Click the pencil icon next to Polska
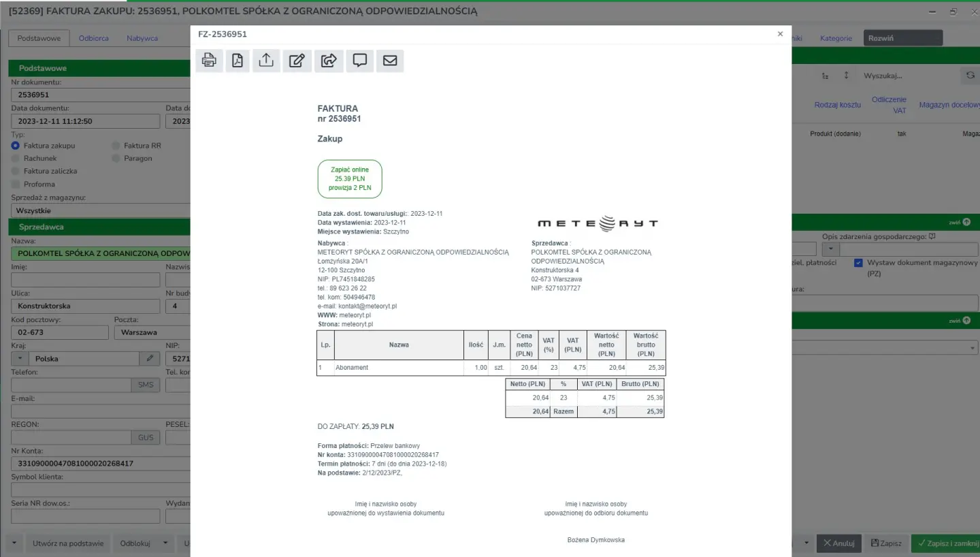This screenshot has width=980, height=557. pos(150,358)
